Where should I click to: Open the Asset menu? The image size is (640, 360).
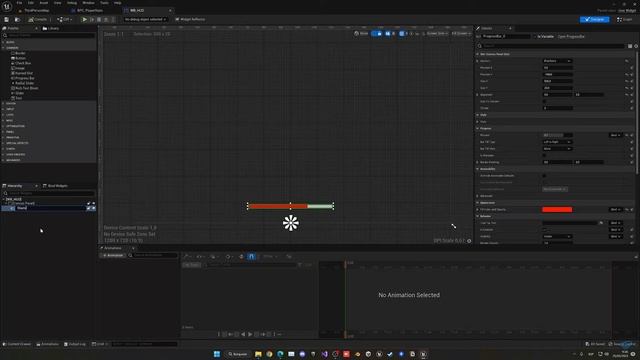(44, 3)
